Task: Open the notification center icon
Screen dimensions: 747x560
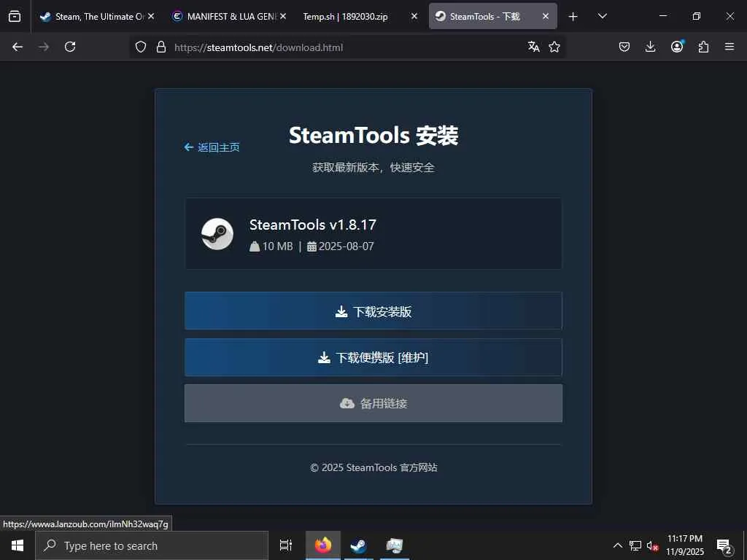Action: 724,546
